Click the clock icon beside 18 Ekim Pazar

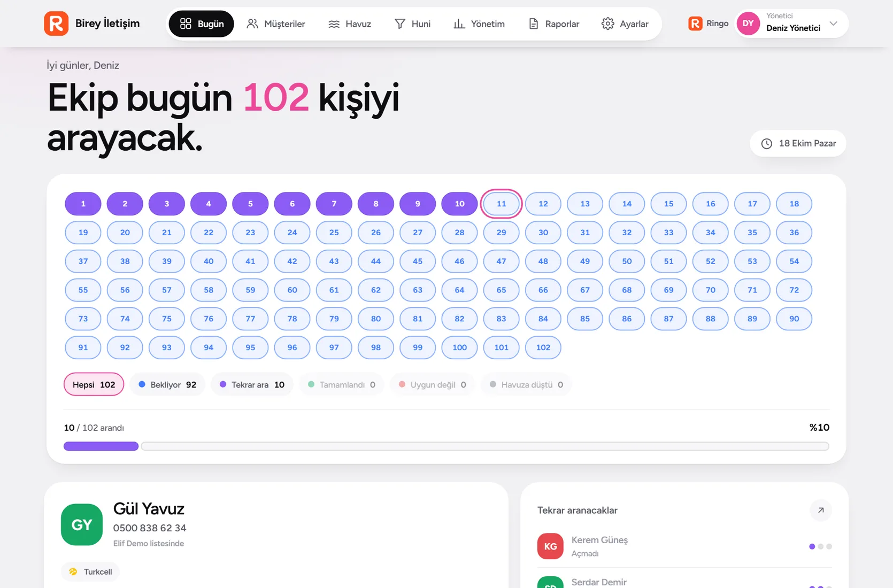point(767,143)
